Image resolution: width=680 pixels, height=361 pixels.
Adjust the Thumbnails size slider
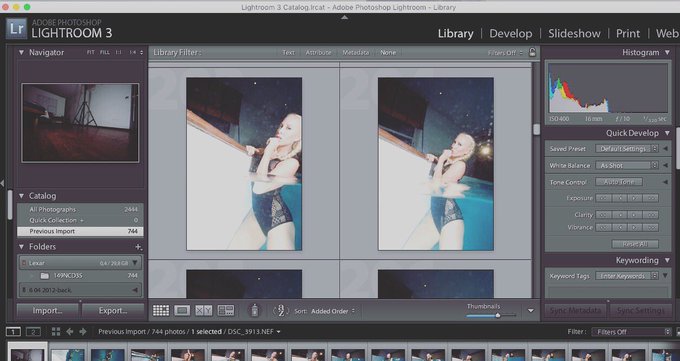[498, 315]
